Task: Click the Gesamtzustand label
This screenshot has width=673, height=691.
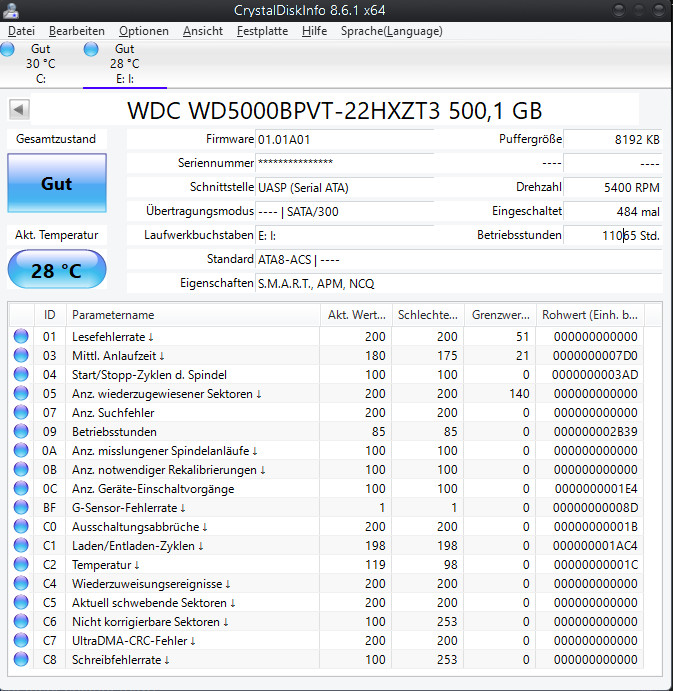Action: pyautogui.click(x=56, y=139)
